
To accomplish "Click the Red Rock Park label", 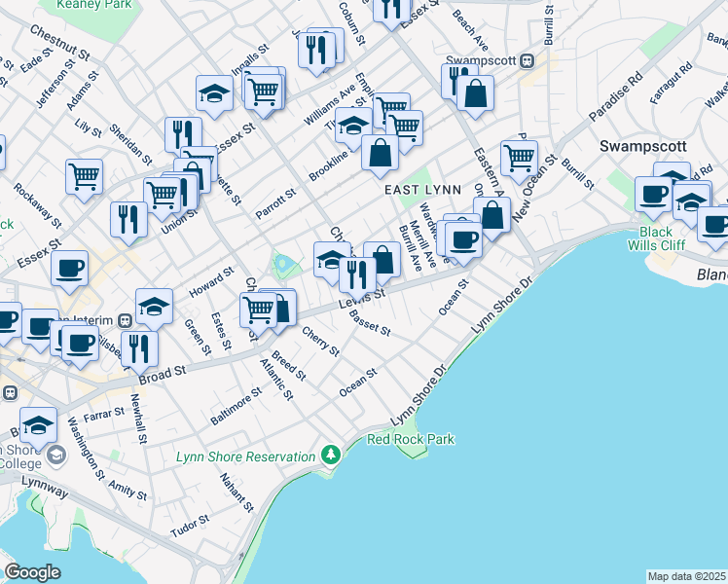I will (411, 439).
